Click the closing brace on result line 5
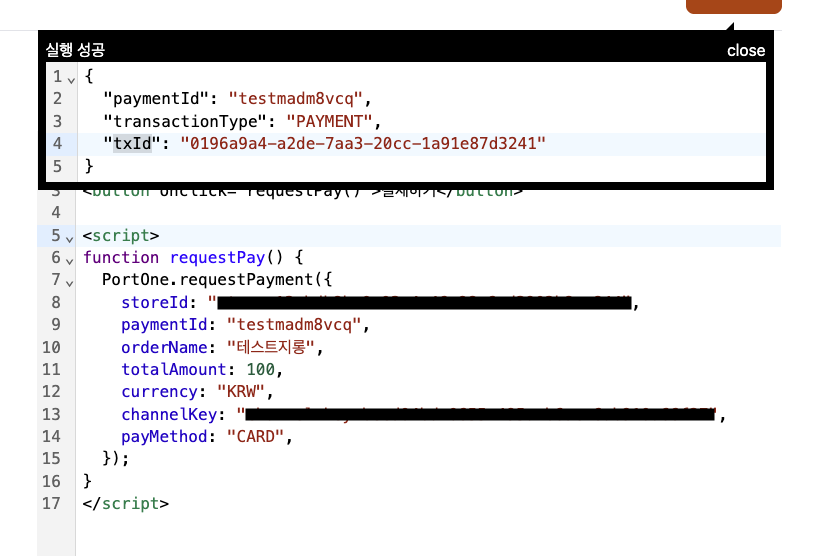 [89, 166]
